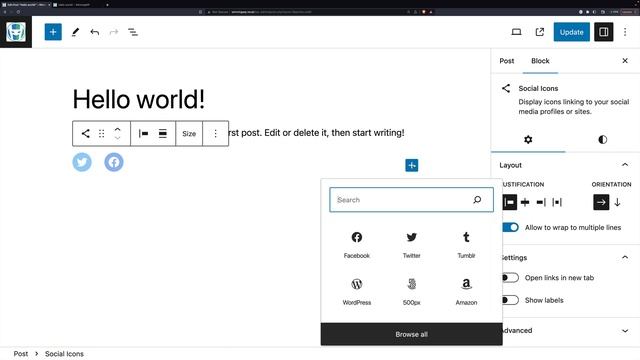The width and height of the screenshot is (640, 360).
Task: Redo the change
Action: (114, 32)
